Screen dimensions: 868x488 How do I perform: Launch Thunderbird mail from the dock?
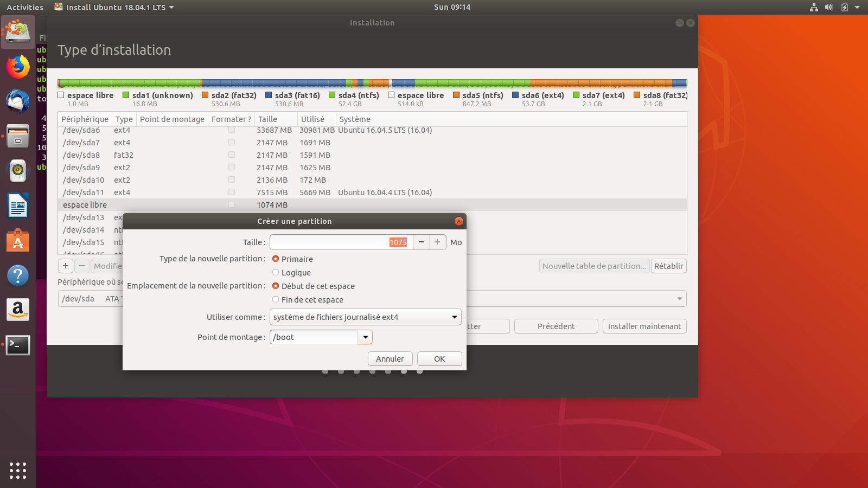18,101
